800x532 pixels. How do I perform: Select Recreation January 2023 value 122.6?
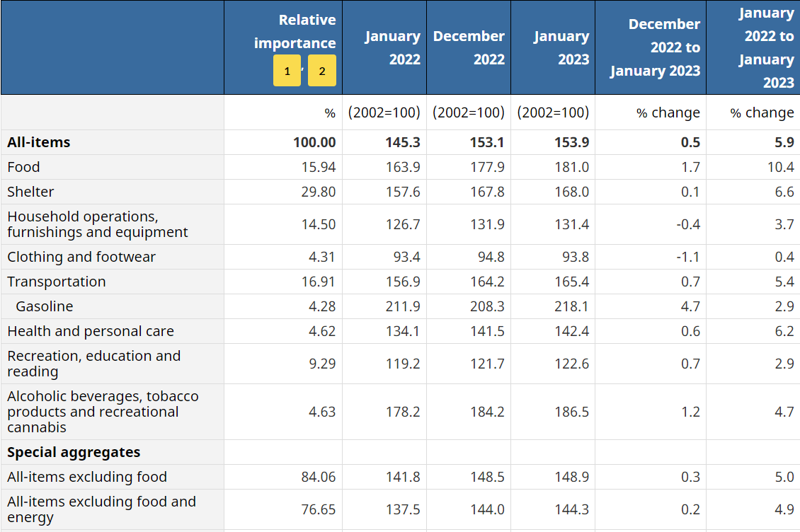(x=571, y=364)
